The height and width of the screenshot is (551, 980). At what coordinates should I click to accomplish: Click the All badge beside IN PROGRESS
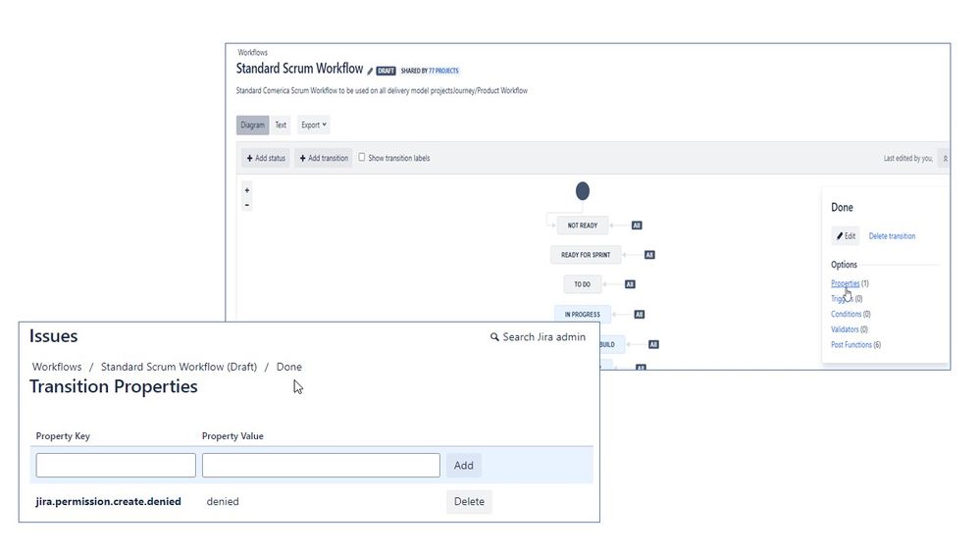(x=640, y=315)
